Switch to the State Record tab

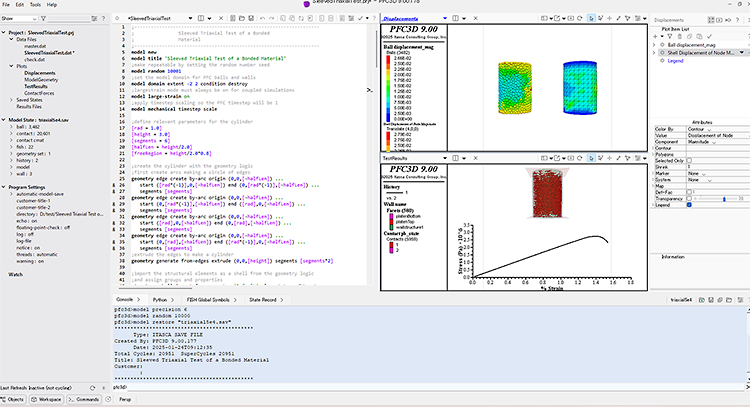263,300
